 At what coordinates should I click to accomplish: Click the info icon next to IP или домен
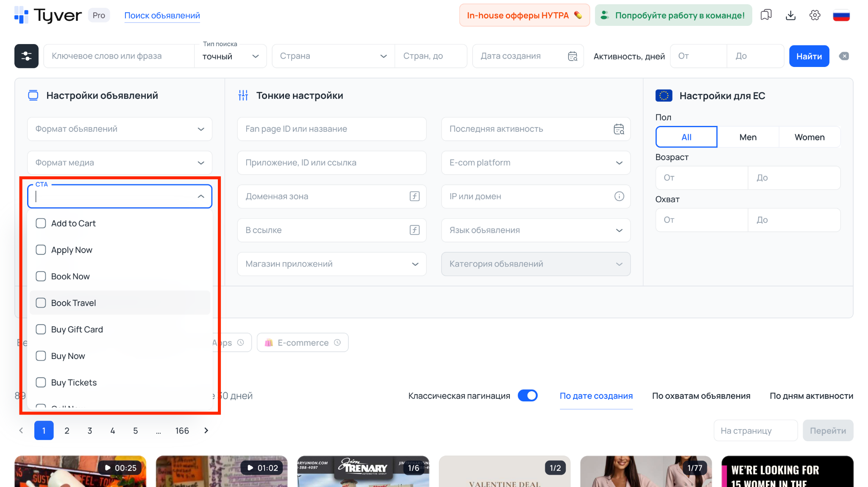619,196
